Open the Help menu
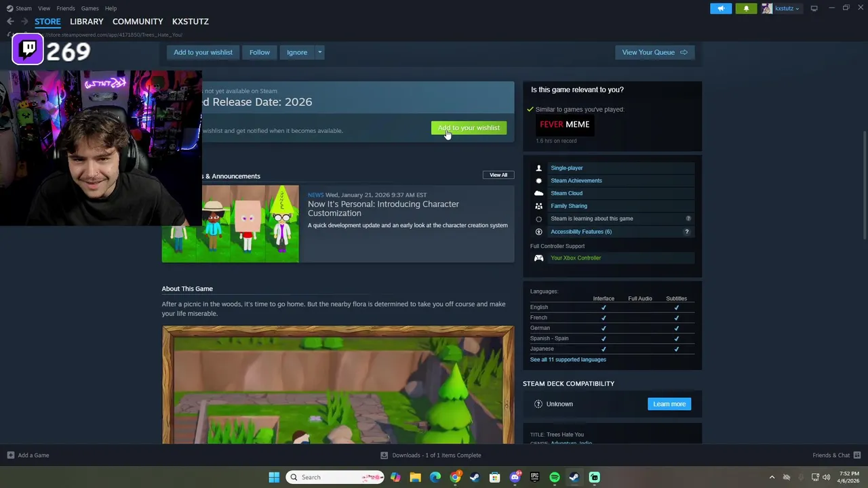868x488 pixels. (x=111, y=8)
